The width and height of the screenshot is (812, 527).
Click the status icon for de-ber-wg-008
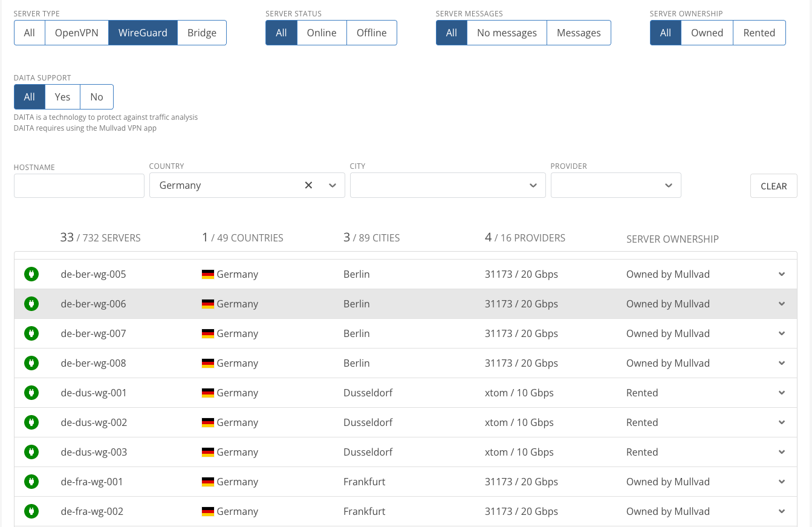click(x=31, y=363)
